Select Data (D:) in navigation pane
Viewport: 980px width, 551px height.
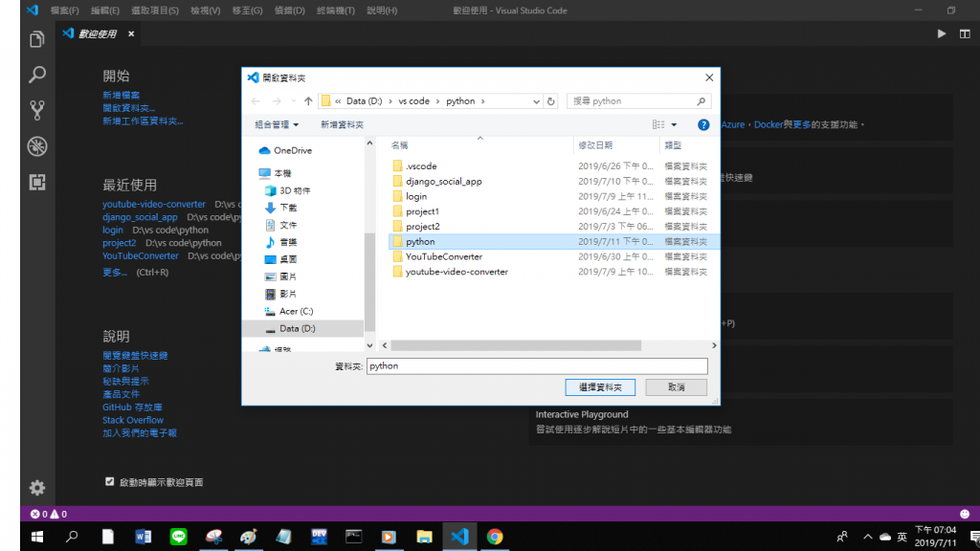pyautogui.click(x=303, y=329)
